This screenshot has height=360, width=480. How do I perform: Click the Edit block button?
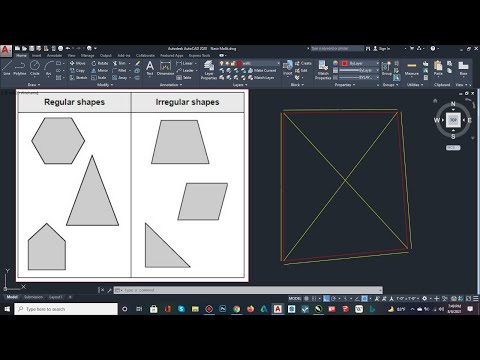301,70
